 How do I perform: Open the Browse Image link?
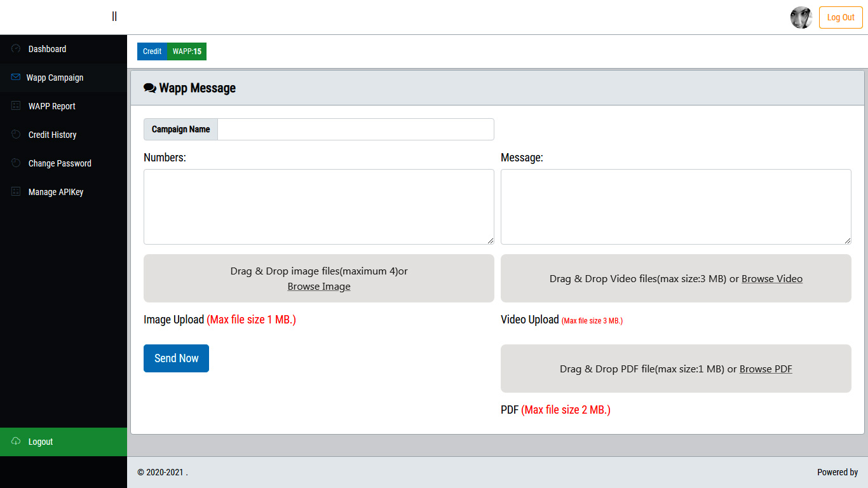(x=318, y=287)
